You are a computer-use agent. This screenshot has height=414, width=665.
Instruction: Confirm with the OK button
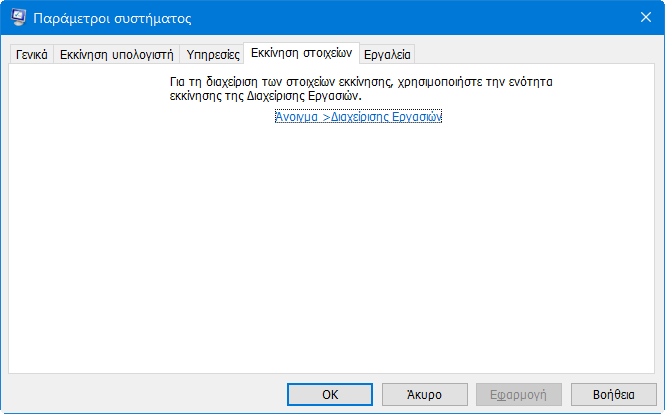(x=330, y=394)
